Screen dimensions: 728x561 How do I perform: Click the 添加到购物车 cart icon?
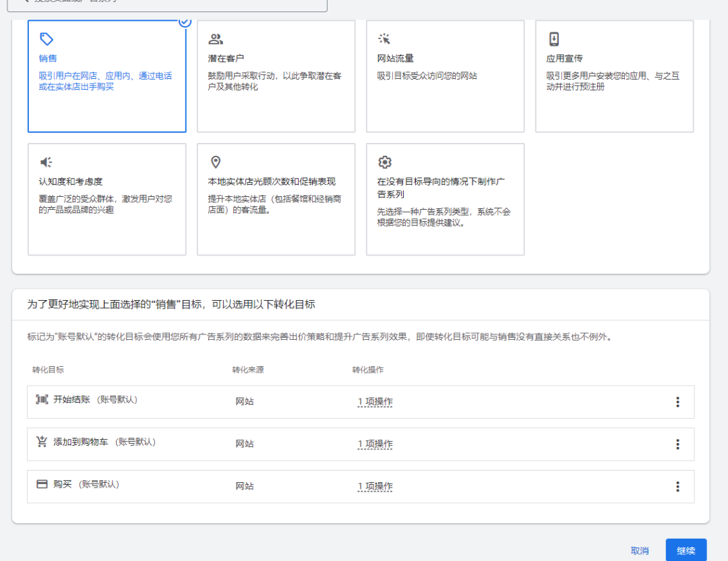point(41,444)
